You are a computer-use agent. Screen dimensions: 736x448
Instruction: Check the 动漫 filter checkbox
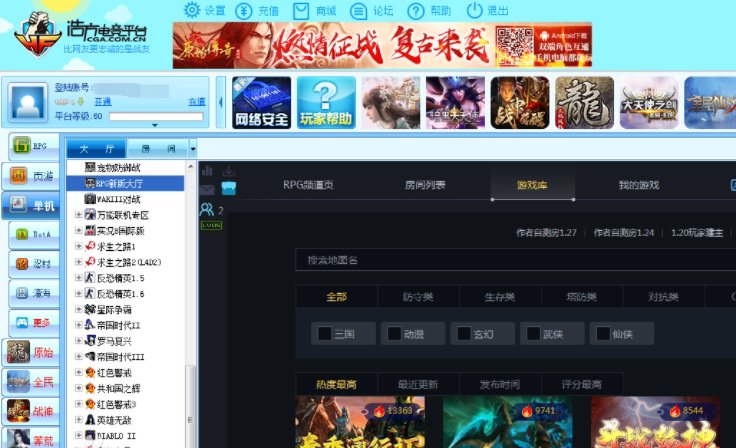coord(394,334)
